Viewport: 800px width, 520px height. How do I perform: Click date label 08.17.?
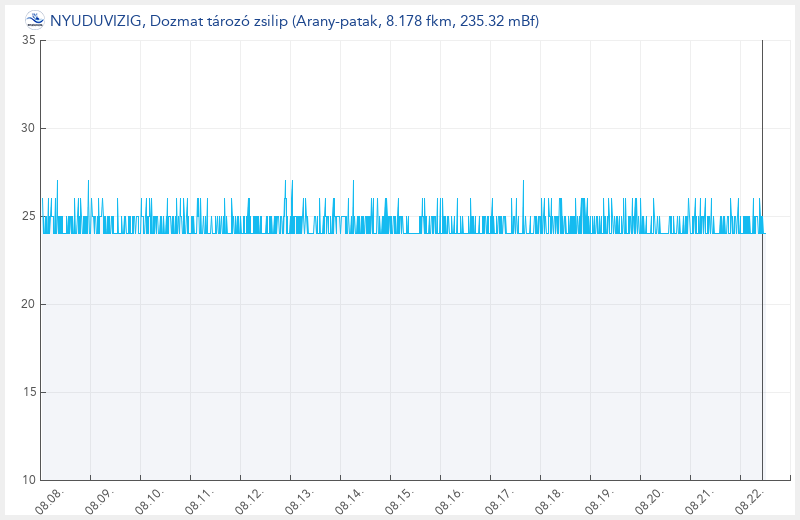[500, 501]
